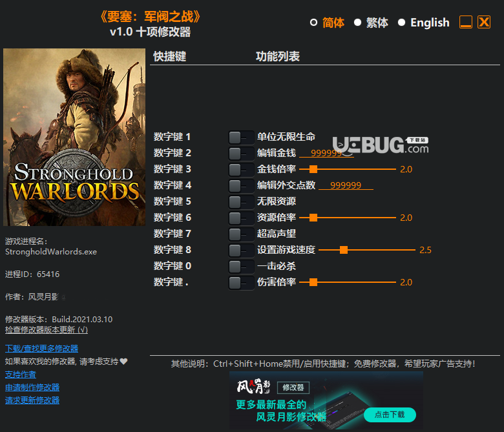The width and height of the screenshot is (504, 432).
Task: Minimize the trainer window
Action: (466, 22)
